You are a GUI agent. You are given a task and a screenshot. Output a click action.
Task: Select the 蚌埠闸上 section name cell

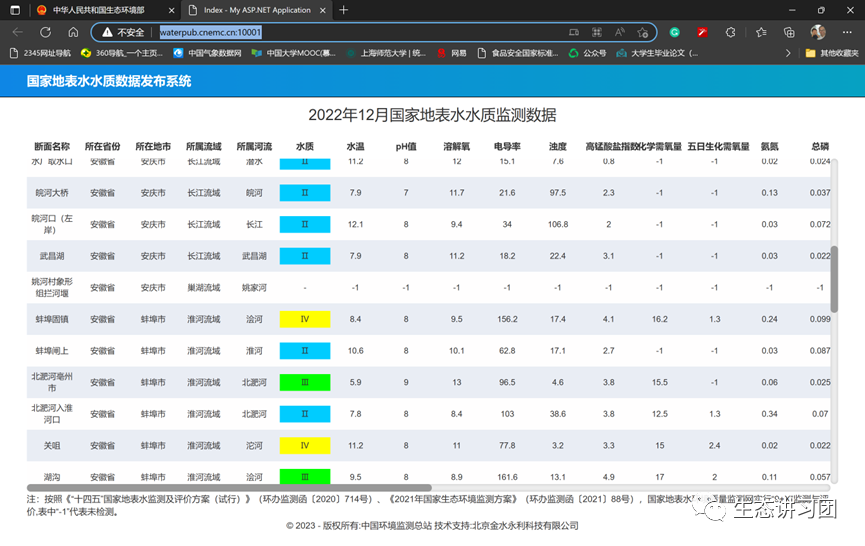pyautogui.click(x=52, y=351)
